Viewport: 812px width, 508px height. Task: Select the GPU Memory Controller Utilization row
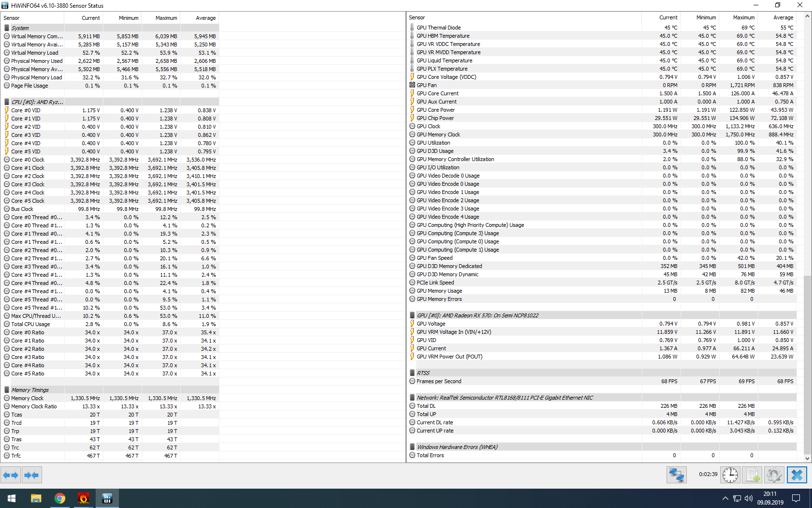click(x=602, y=159)
